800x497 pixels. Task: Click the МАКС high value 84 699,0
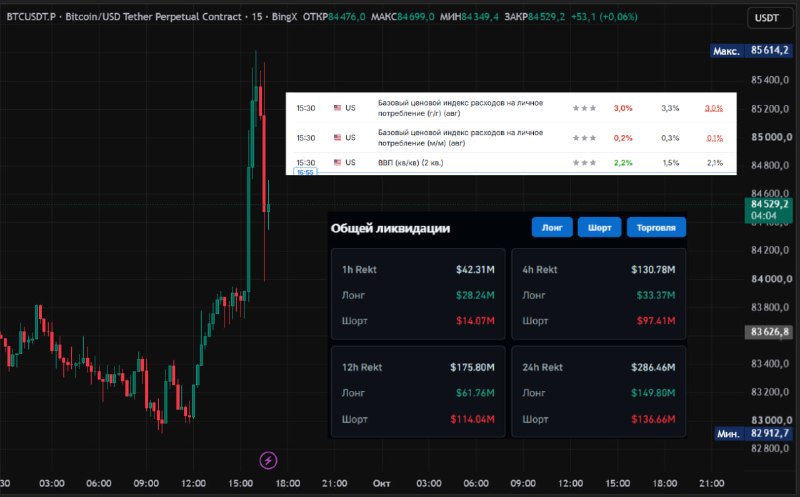[x=416, y=17]
